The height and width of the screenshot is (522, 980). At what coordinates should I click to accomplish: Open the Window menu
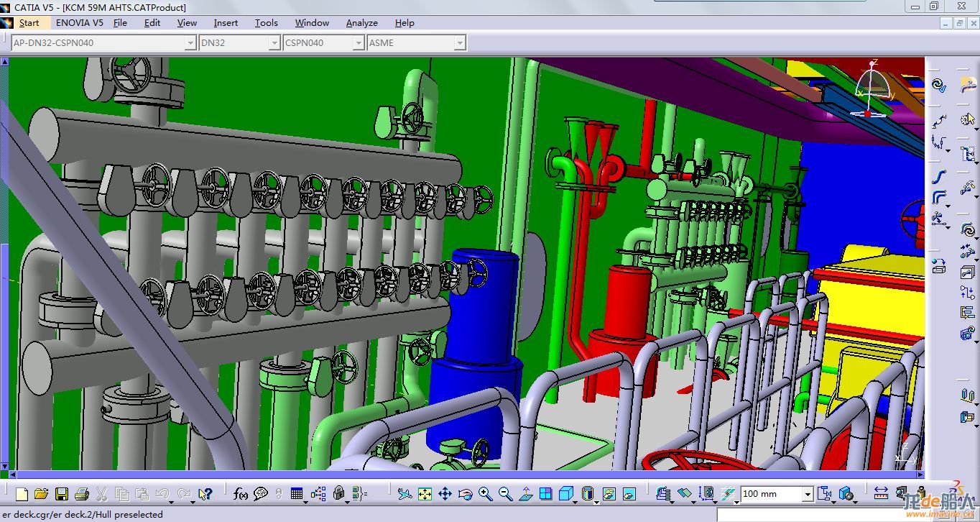(x=312, y=22)
